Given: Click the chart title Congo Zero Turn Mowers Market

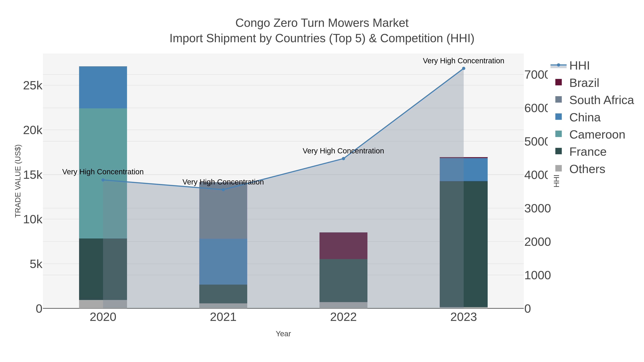Looking at the screenshot, I should (322, 23).
